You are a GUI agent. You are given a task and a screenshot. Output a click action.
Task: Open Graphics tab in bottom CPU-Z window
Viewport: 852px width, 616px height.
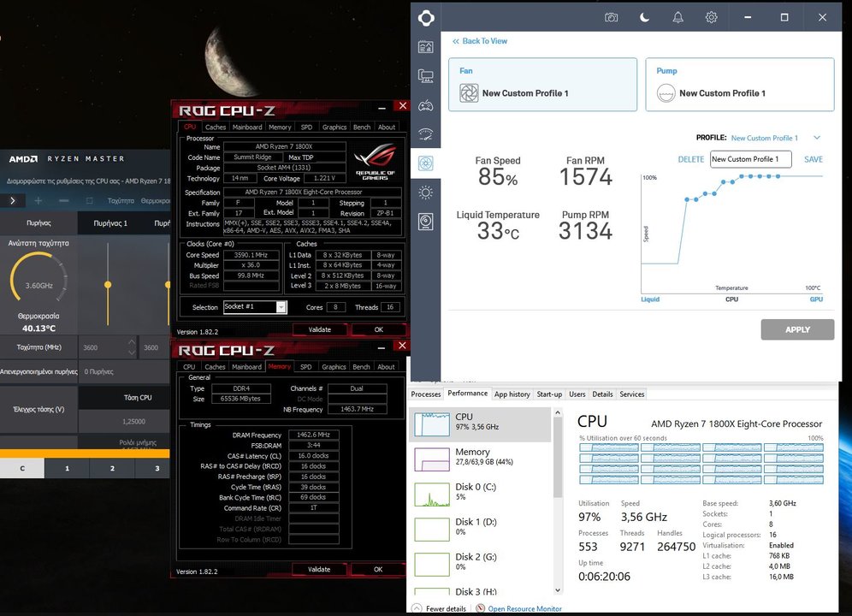(x=334, y=366)
